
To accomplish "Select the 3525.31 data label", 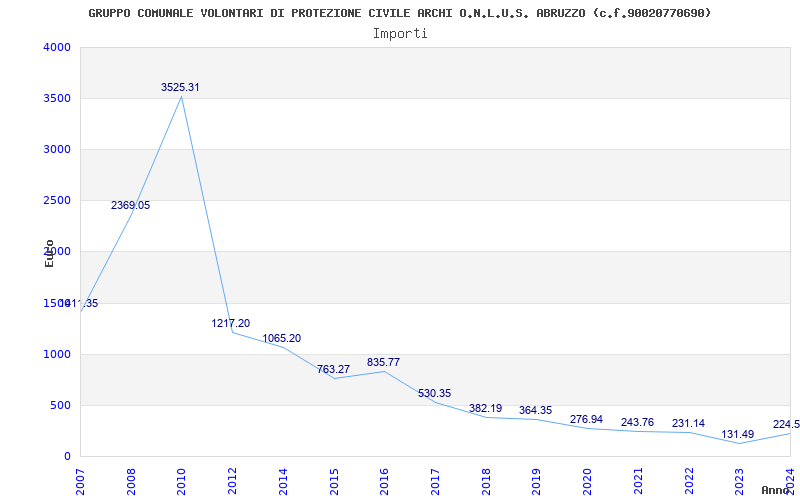I will tap(180, 87).
